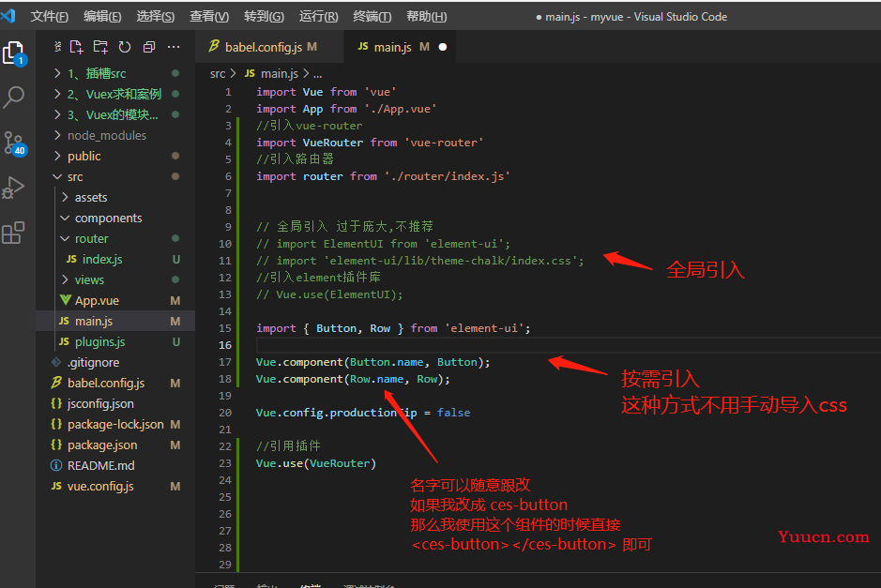
Task: Click 'false' value on line 20
Action: pos(453,413)
